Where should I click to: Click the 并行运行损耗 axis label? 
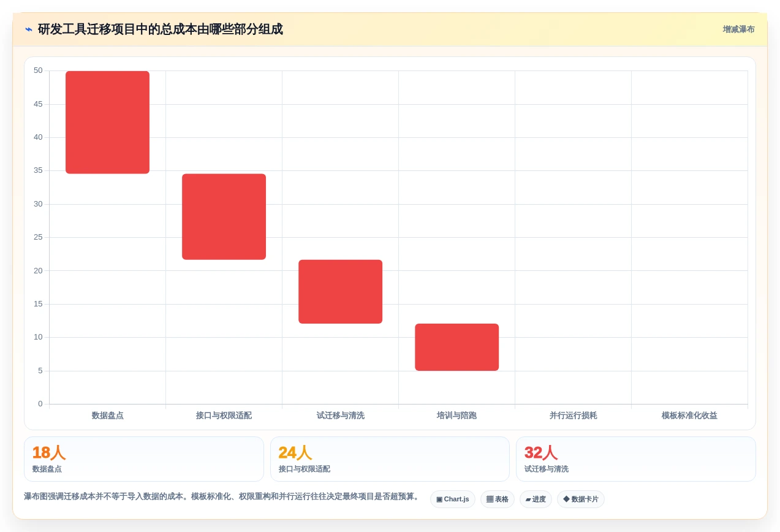(573, 416)
